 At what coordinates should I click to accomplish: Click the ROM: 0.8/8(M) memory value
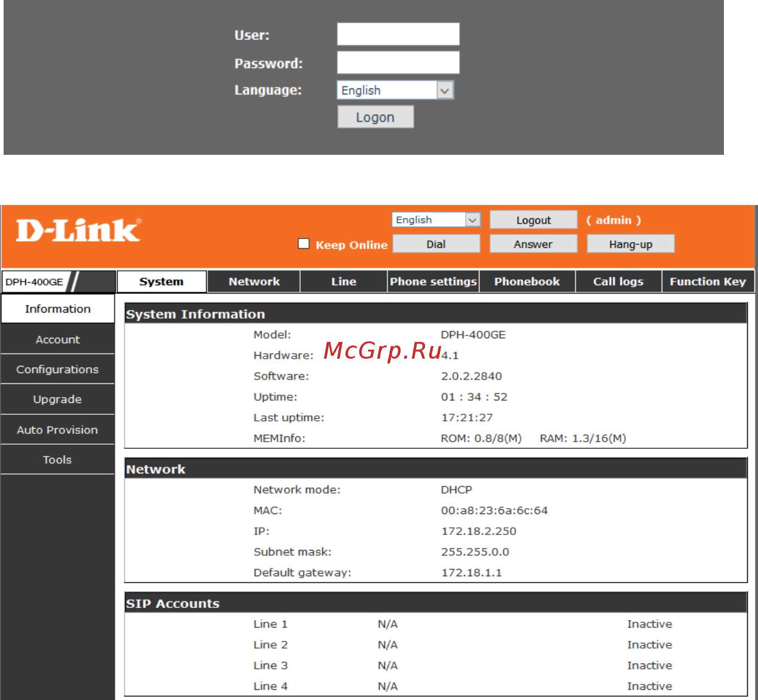(x=481, y=438)
